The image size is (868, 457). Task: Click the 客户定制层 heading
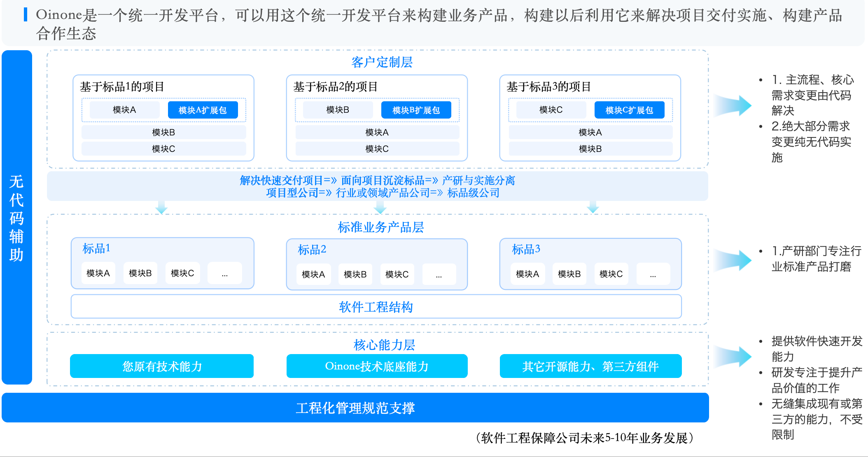[382, 62]
